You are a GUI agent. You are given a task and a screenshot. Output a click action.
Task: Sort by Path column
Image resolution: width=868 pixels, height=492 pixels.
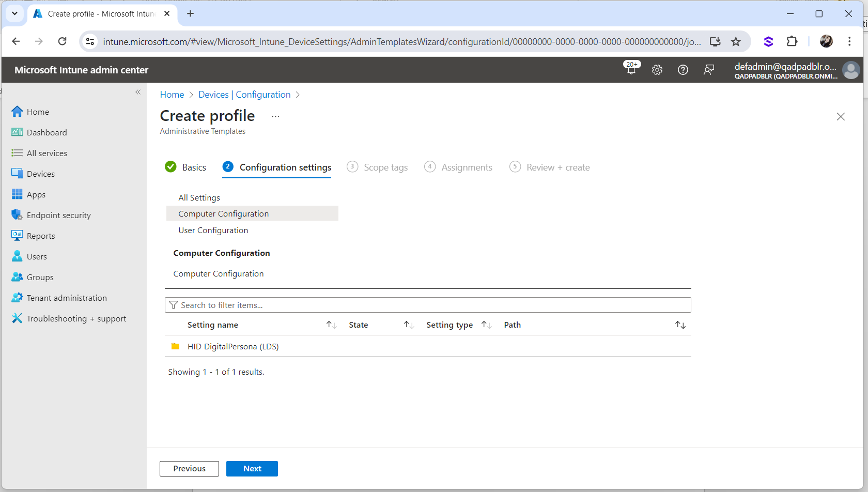pyautogui.click(x=680, y=325)
